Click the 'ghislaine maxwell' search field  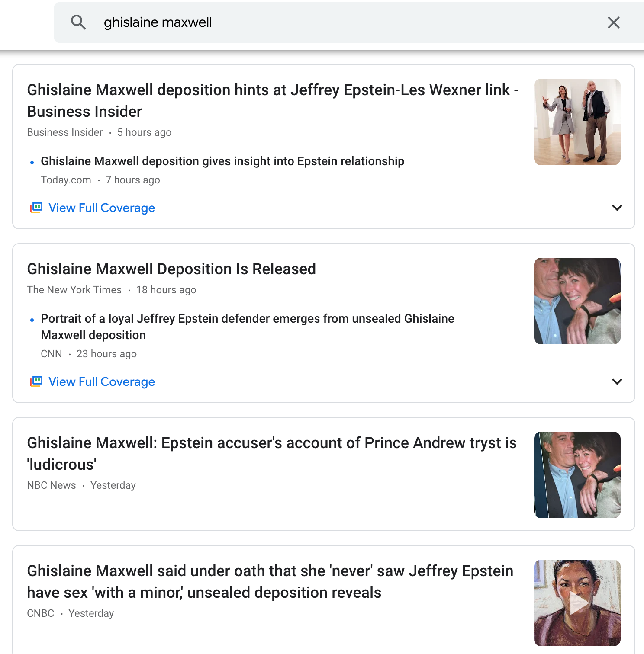point(349,22)
